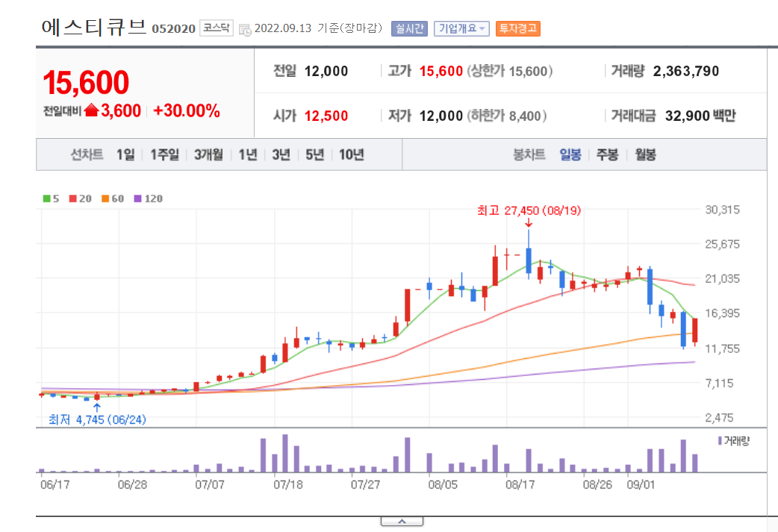The width and height of the screenshot is (778, 532).
Task: Click the 09/01 date axis label
Action: 641,484
